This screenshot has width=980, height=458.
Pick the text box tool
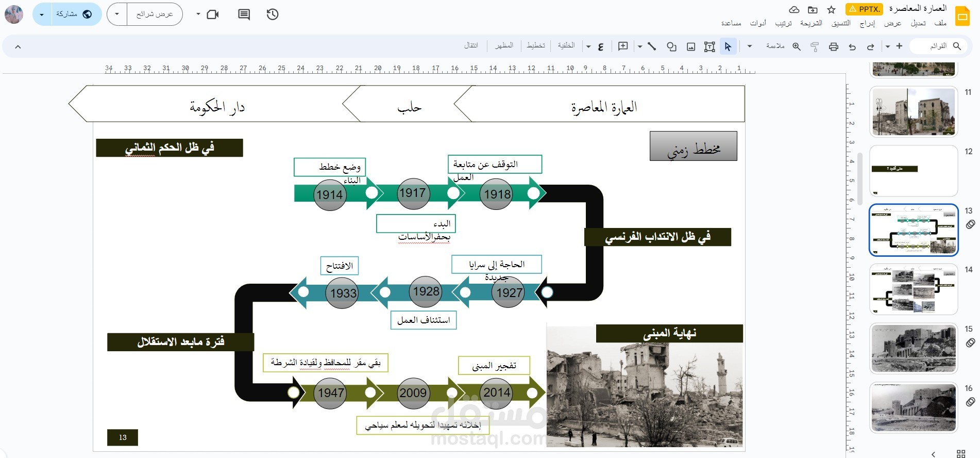(709, 46)
